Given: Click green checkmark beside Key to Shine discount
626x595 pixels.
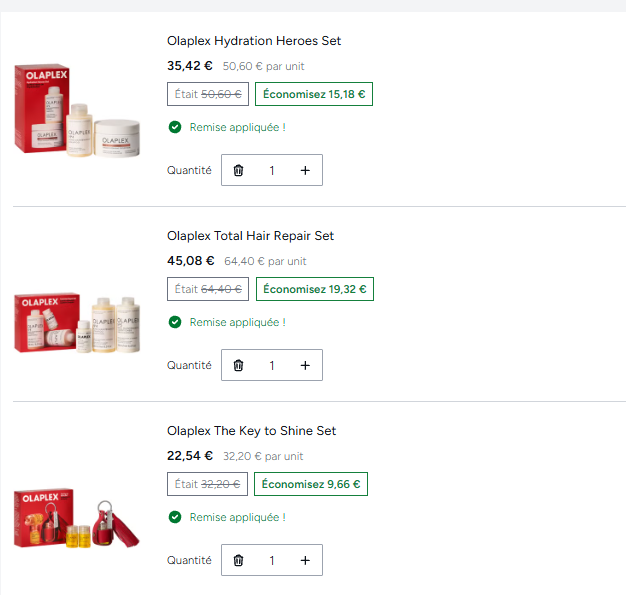Looking at the screenshot, I should click(x=175, y=517).
